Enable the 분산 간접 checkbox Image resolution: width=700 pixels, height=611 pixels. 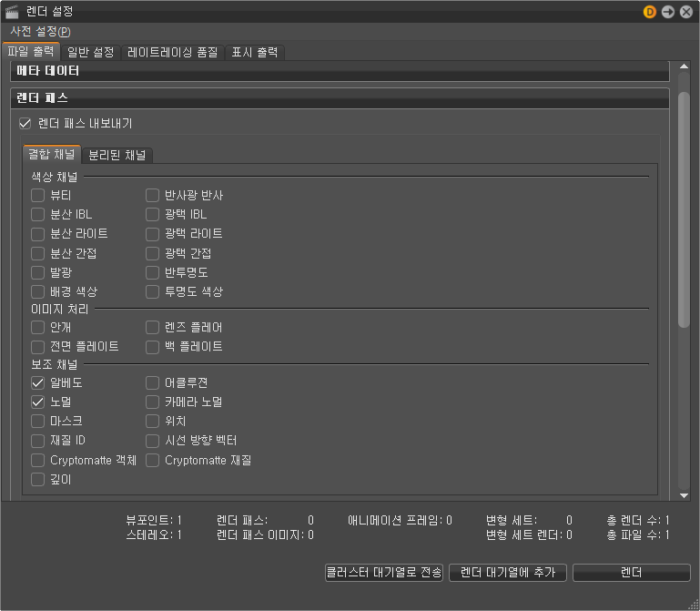[x=37, y=253]
